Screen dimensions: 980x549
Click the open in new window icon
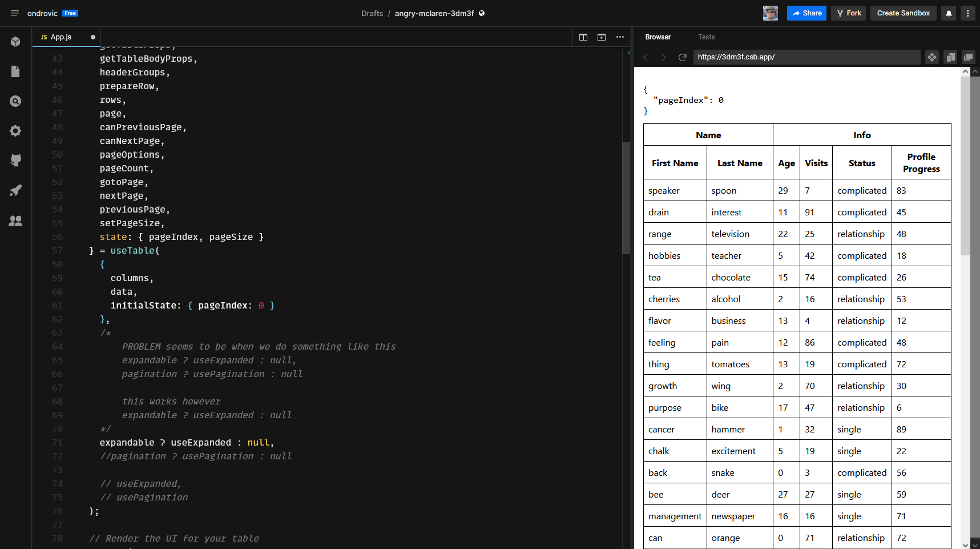point(969,57)
